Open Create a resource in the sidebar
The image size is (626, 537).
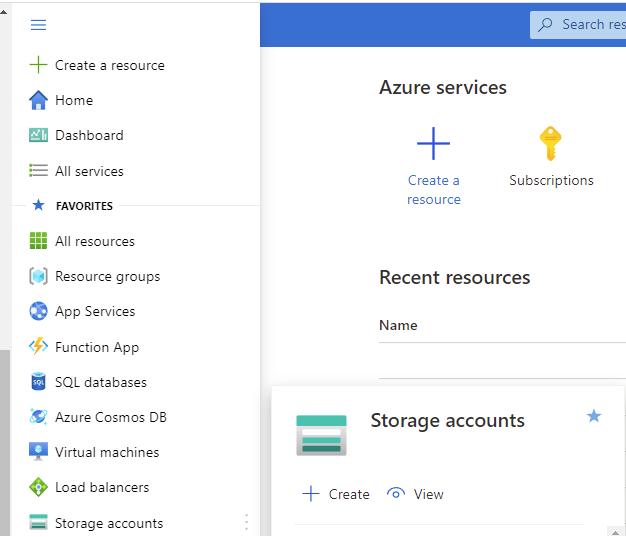[109, 65]
